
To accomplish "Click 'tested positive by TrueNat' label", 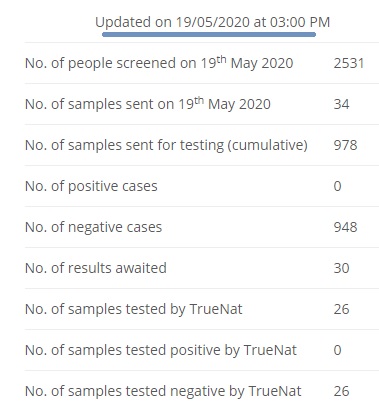I will tap(161, 350).
